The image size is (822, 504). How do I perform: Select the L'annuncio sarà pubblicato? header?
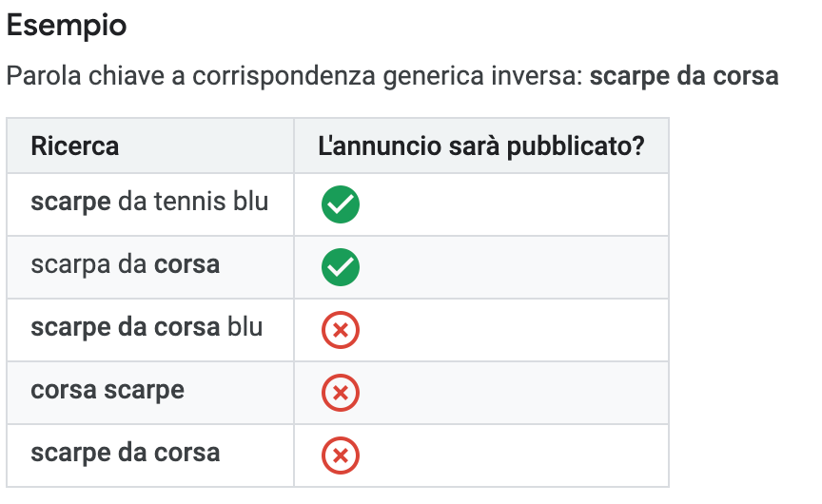coord(481,145)
